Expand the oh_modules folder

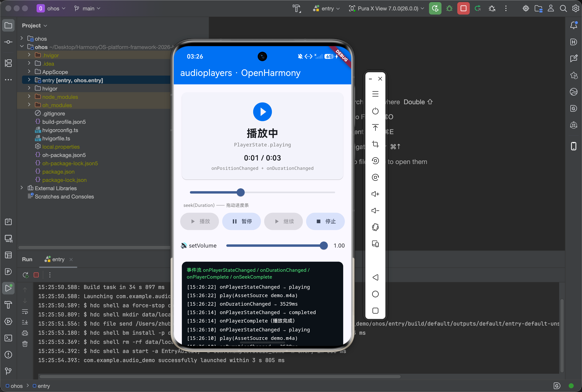pos(29,105)
